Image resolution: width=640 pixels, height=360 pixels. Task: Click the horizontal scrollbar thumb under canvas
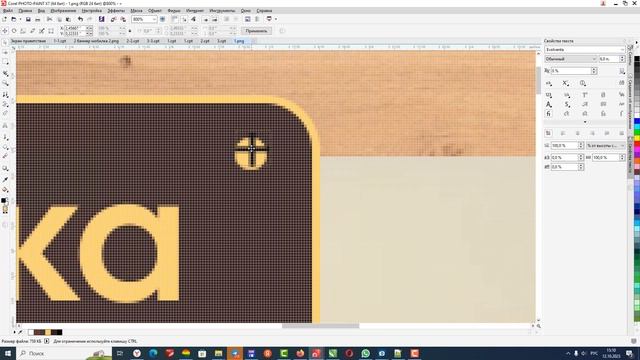click(x=320, y=326)
